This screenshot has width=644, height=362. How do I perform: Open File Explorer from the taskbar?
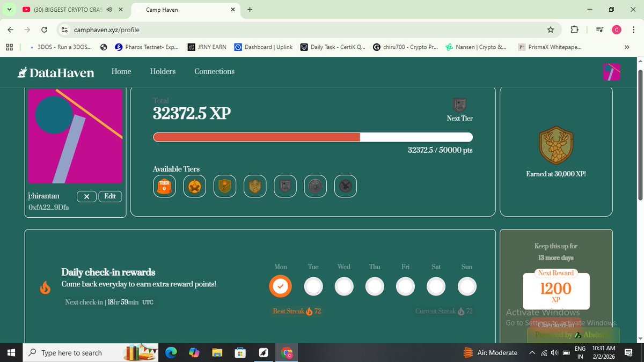tap(217, 353)
